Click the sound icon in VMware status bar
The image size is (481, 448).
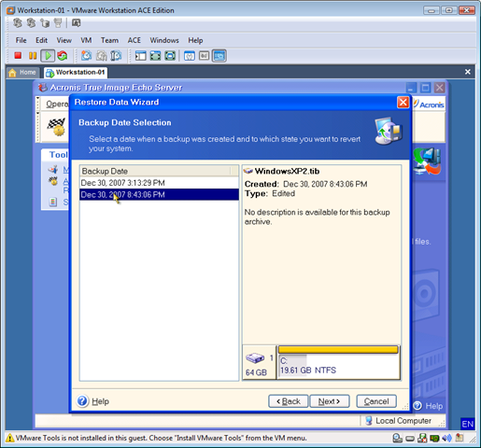tap(446, 438)
